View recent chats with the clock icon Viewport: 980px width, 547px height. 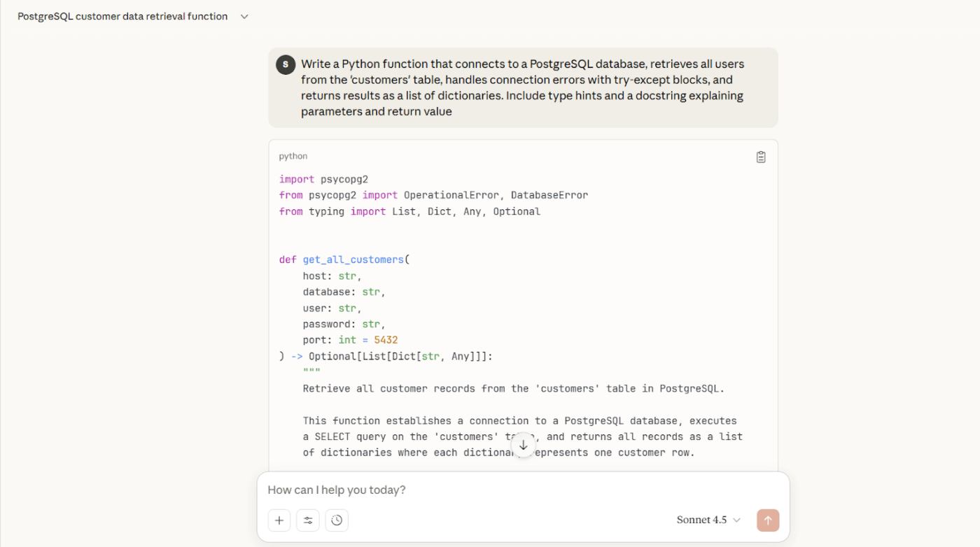click(337, 520)
